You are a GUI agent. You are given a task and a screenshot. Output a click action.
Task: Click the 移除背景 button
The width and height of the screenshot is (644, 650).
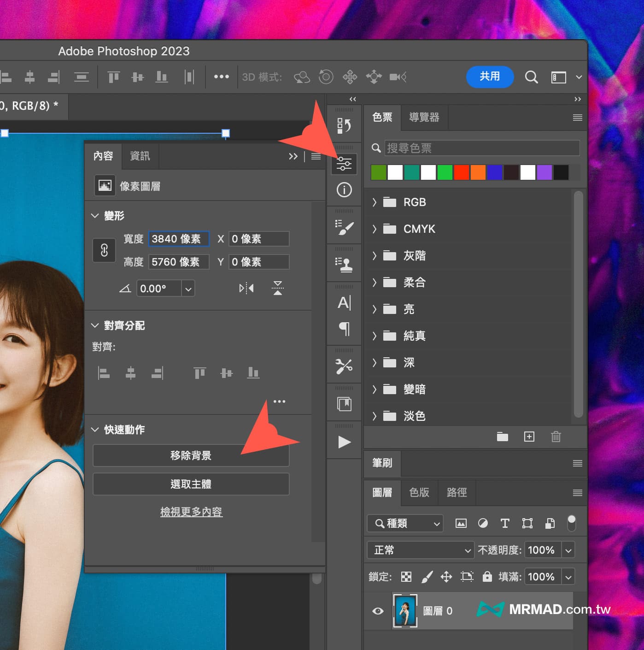[x=191, y=455]
